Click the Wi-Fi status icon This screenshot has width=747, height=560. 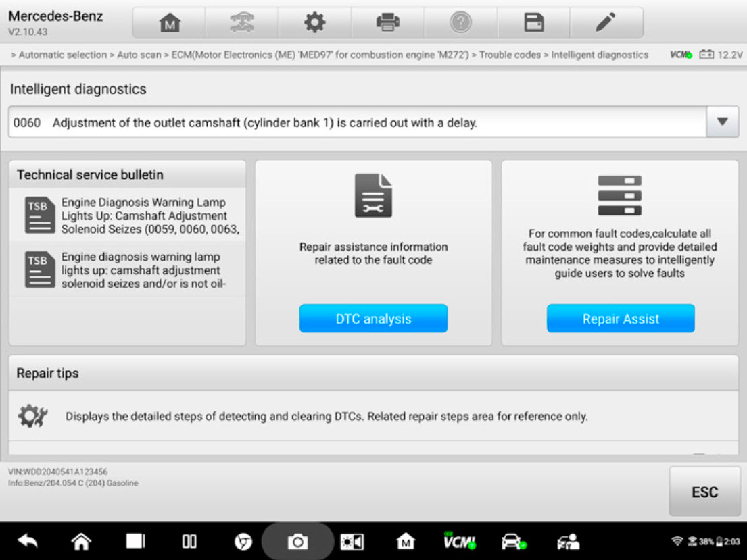(x=677, y=542)
